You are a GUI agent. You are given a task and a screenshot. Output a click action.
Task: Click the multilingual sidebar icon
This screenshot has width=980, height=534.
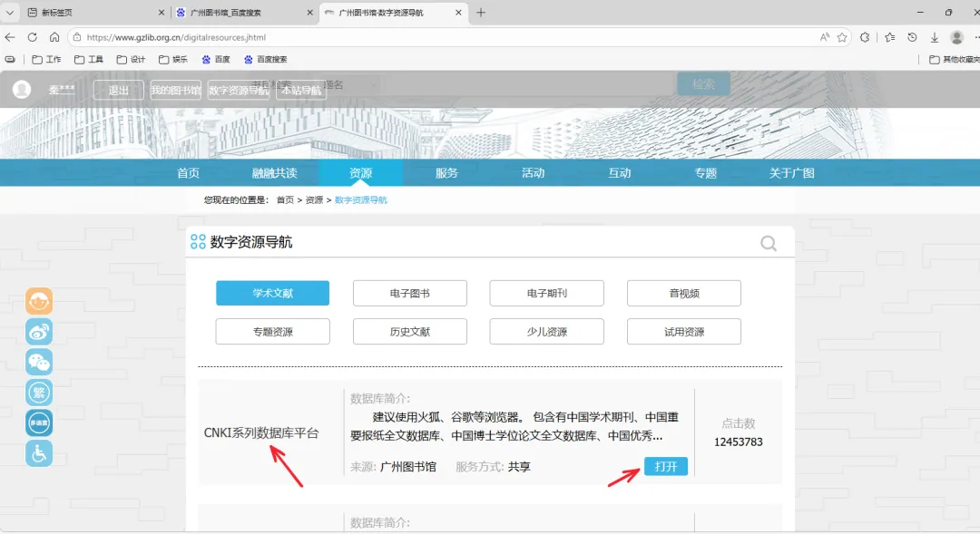tap(39, 422)
